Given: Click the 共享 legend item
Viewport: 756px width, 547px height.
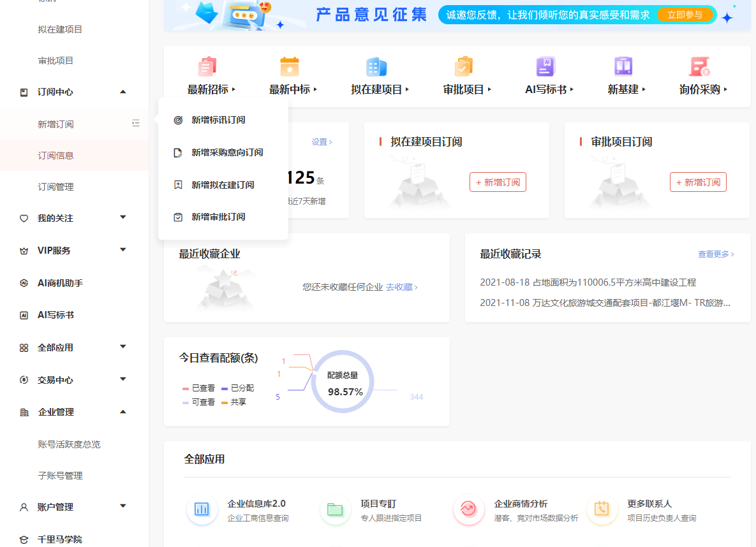Looking at the screenshot, I should [x=234, y=402].
